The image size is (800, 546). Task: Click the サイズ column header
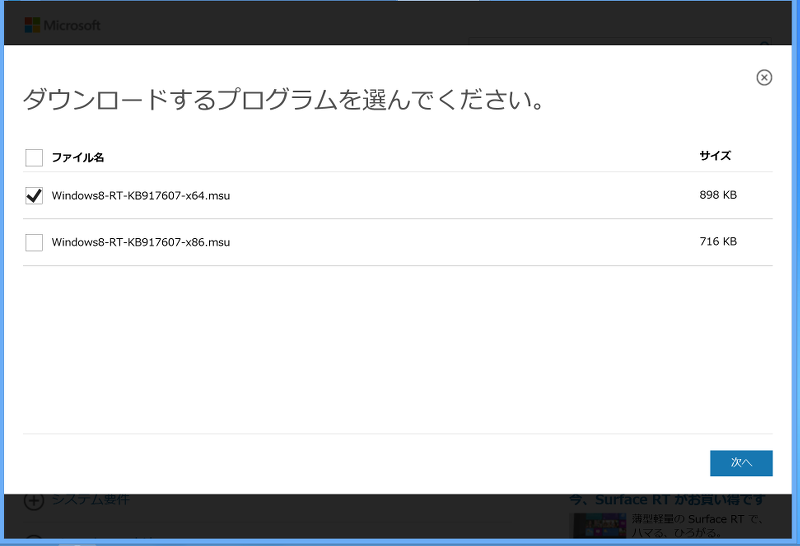click(x=715, y=156)
